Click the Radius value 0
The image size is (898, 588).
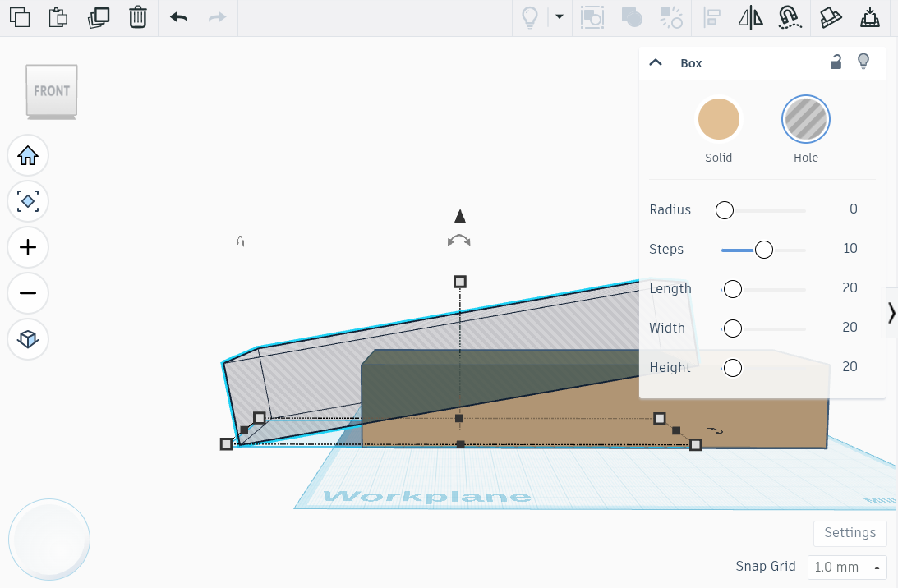pyautogui.click(x=853, y=209)
